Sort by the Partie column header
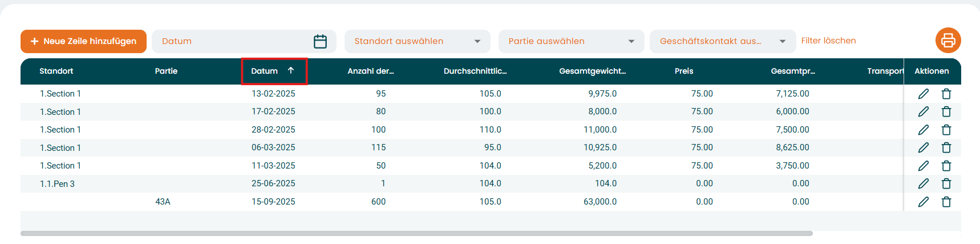Screen dimensions: 980x244 coord(166,71)
